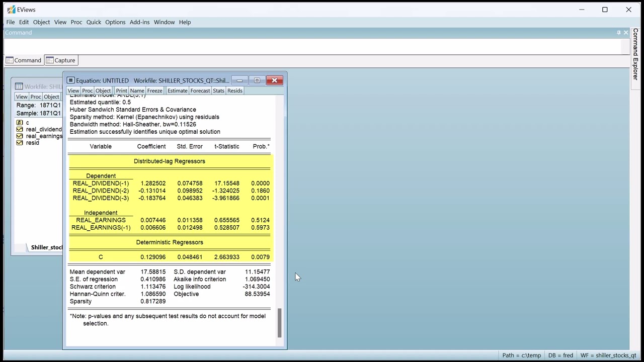Click Resids button in Equation toolbar
644x362 pixels.
tap(235, 90)
